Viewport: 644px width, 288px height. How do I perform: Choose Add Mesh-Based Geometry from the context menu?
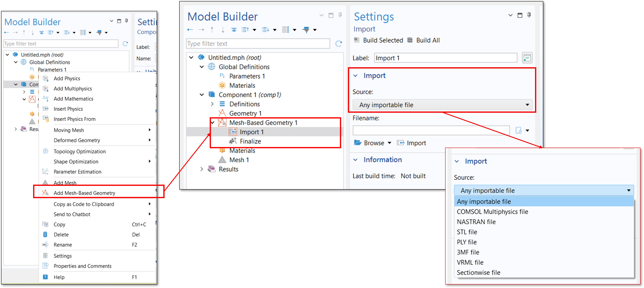84,193
